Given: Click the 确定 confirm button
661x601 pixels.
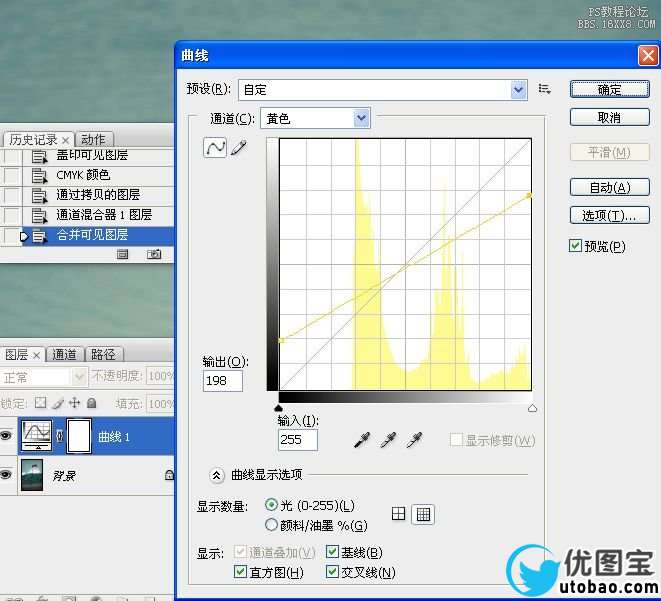Looking at the screenshot, I should point(609,89).
